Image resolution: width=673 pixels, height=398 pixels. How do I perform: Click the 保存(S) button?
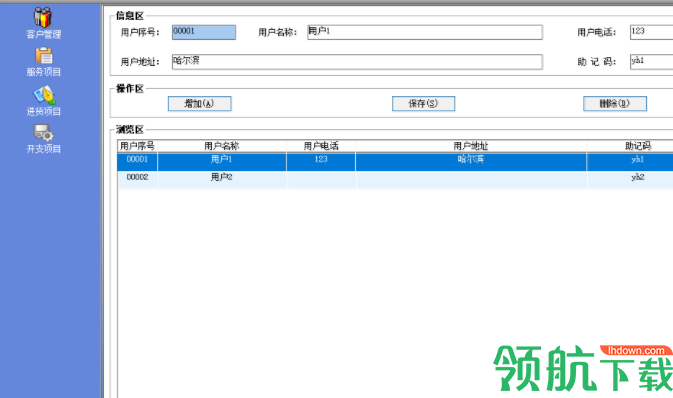click(x=423, y=103)
